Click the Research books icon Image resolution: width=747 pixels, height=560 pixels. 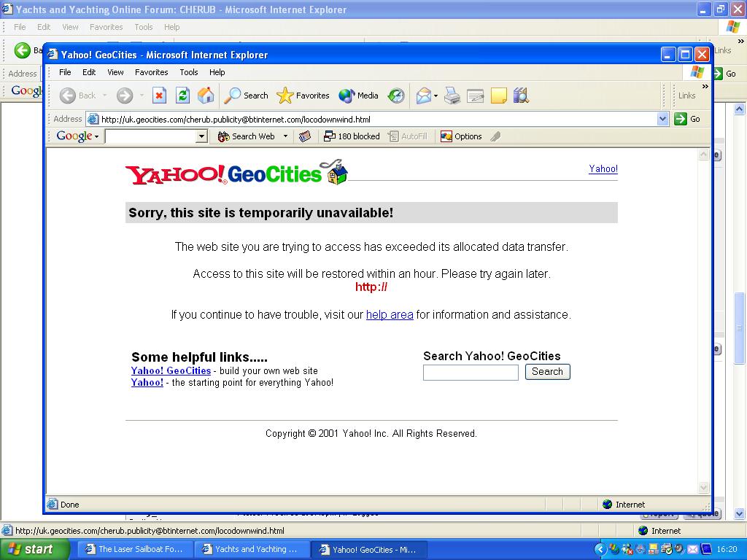click(x=521, y=96)
